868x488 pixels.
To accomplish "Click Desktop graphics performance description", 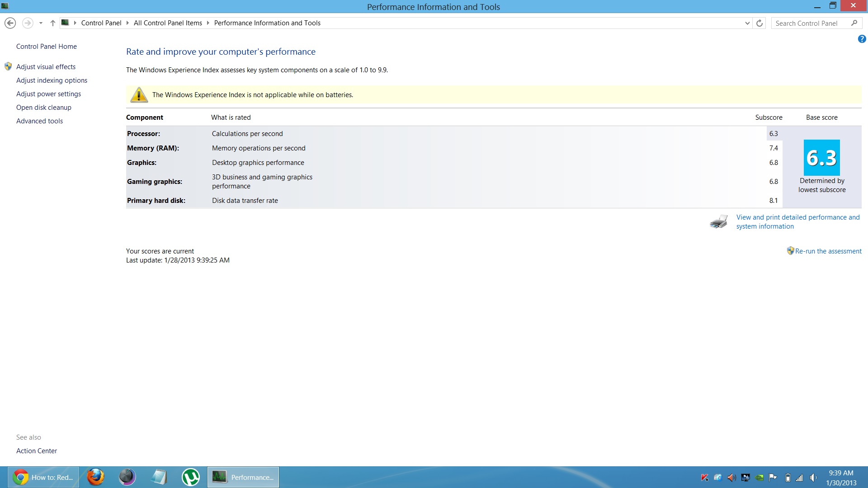I will (258, 163).
